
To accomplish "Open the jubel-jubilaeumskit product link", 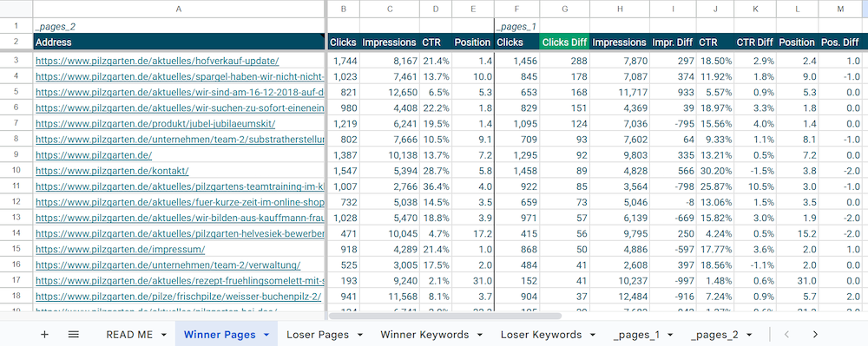I will 155,124.
